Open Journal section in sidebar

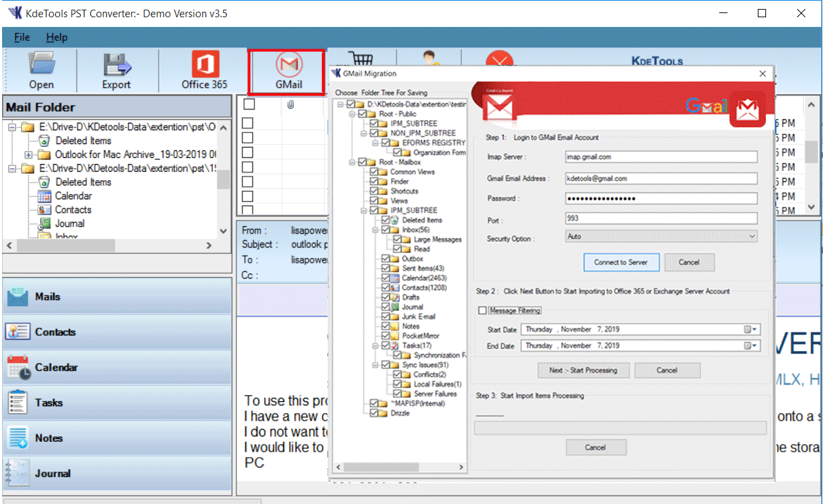pos(117,473)
